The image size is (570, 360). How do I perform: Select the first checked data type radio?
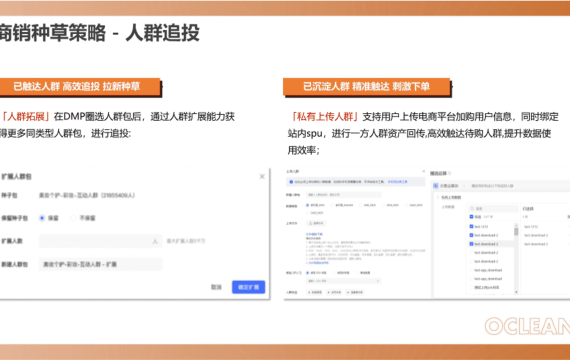(x=308, y=205)
